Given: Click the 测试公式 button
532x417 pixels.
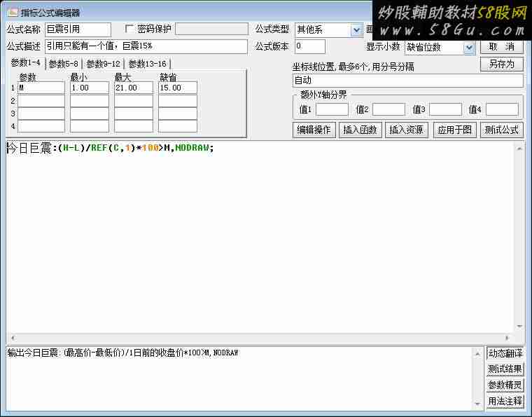Looking at the screenshot, I should tap(501, 130).
